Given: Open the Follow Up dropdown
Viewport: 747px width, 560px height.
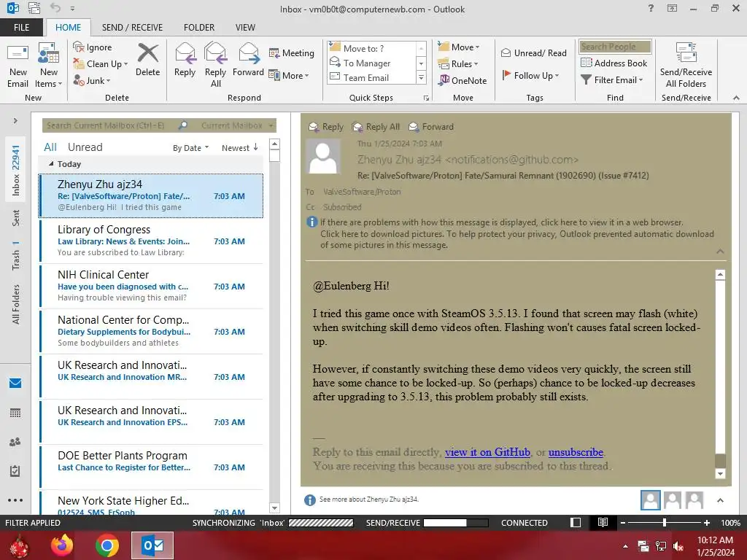Looking at the screenshot, I should (530, 75).
